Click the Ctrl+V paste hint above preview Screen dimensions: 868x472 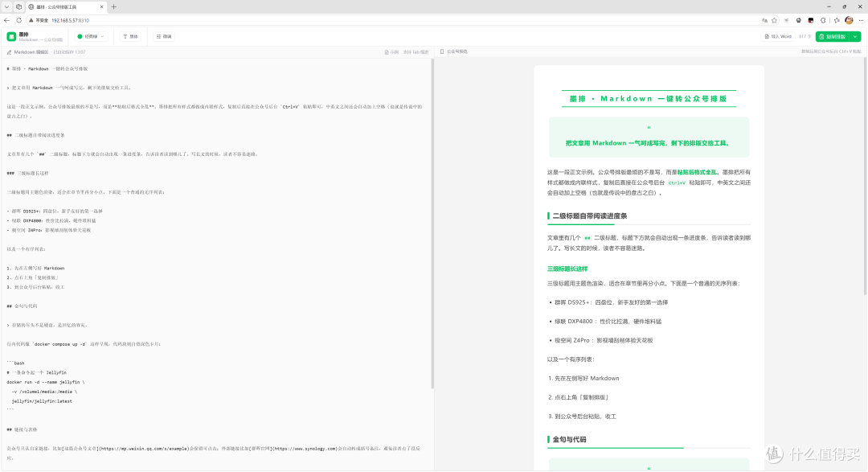[x=831, y=51]
